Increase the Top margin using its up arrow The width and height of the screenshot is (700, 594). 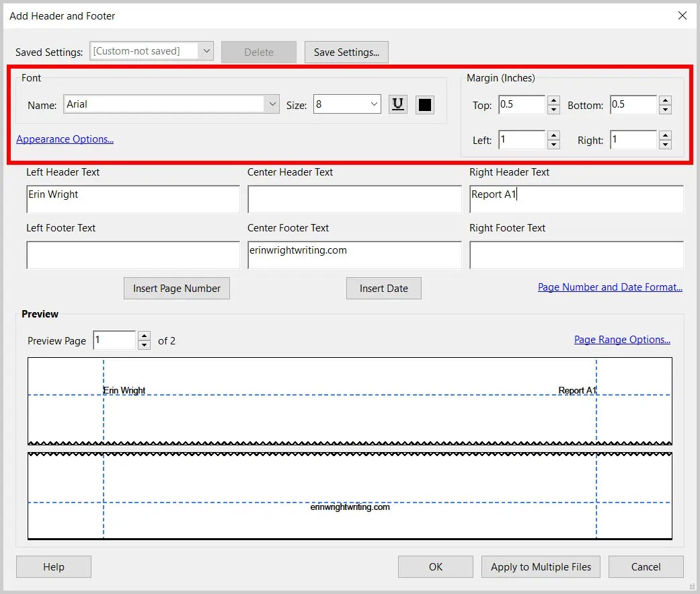[553, 101]
